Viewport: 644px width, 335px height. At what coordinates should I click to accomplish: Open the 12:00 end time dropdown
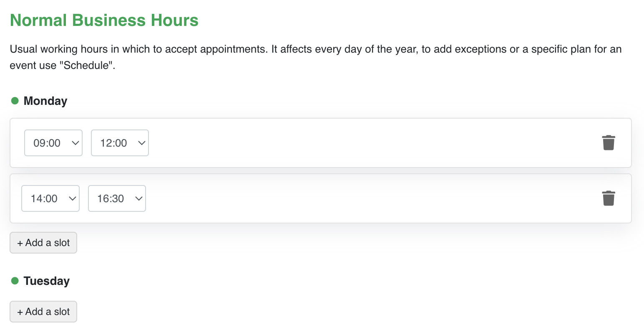[120, 143]
